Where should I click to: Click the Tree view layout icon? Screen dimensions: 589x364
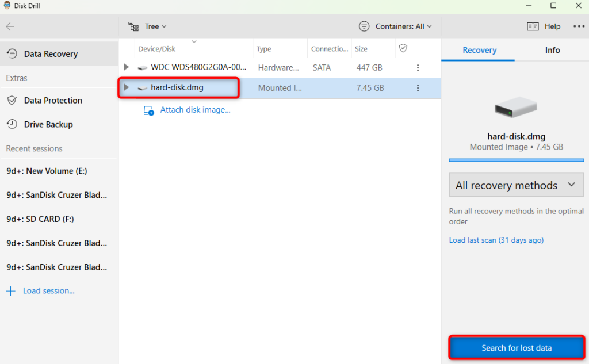coord(133,26)
